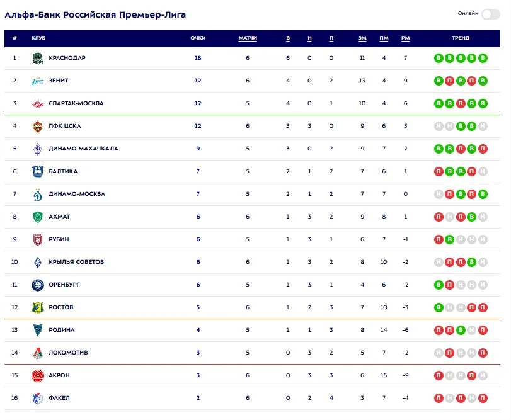Sort table by Н (draws) column
Image resolution: width=511 pixels, height=420 pixels.
309,38
